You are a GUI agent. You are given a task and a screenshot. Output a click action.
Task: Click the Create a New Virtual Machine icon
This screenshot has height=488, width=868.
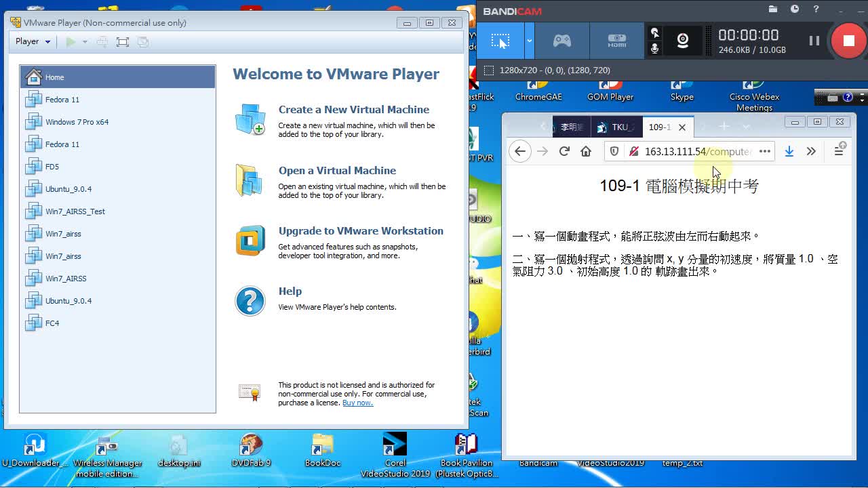[x=250, y=119]
